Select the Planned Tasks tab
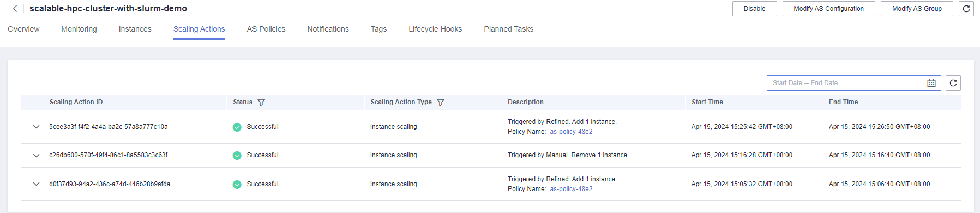980x213 pixels. point(509,29)
